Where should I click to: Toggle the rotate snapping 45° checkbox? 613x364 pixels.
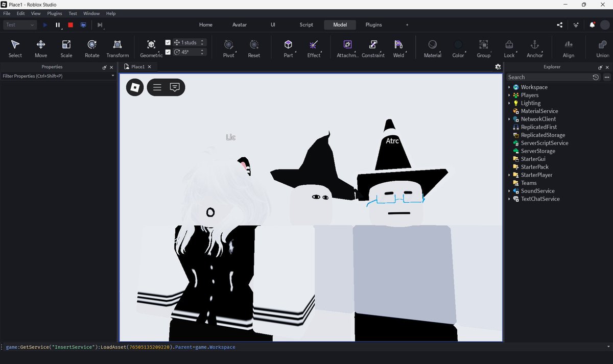[168, 52]
